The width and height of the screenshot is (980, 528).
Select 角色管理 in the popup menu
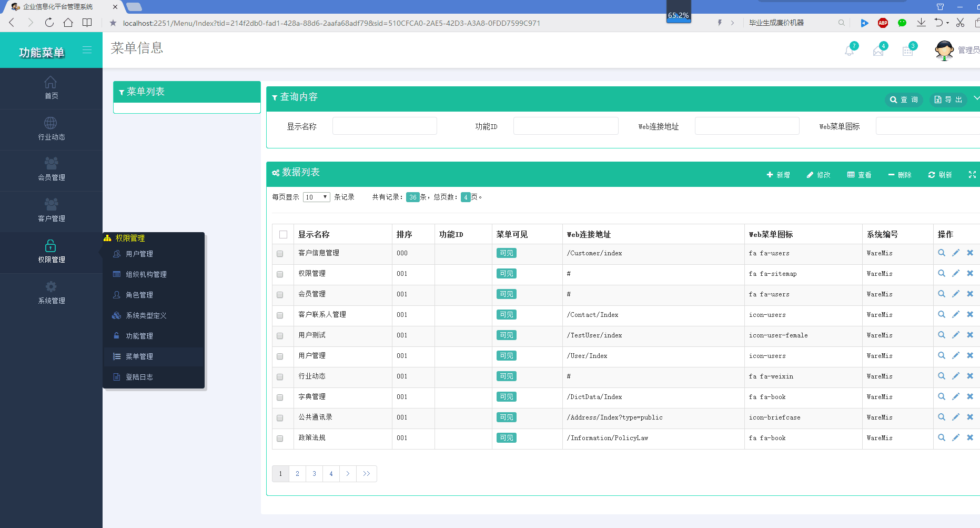tap(140, 295)
